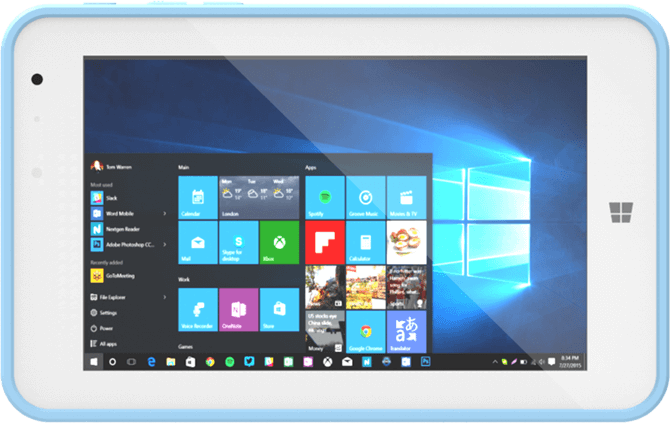The height and width of the screenshot is (423, 670).
Task: Open the Sports live tile
Action: pyautogui.click(x=406, y=287)
